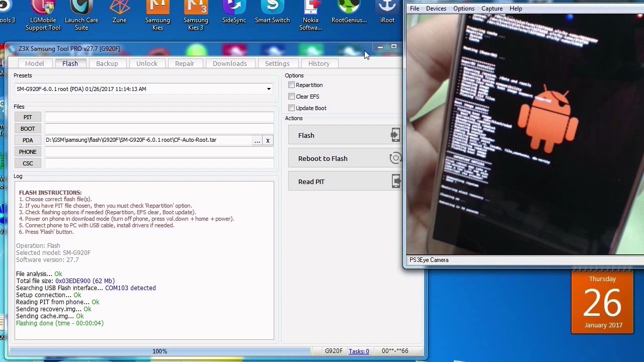Screen dimensions: 644x362
Task: Clear PDA file path with x button
Action: click(268, 140)
